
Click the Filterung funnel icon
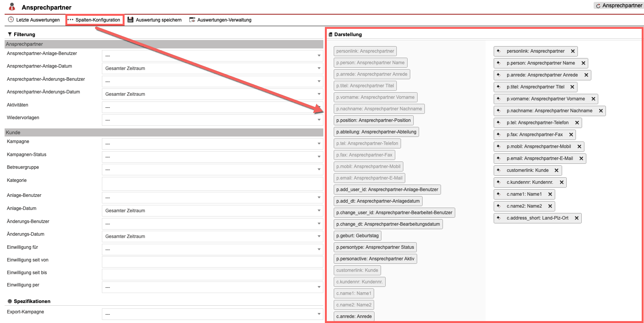(10, 34)
